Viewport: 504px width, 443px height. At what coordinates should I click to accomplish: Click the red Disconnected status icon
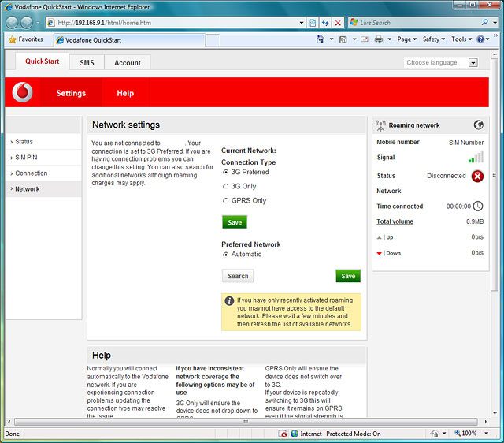click(x=477, y=176)
